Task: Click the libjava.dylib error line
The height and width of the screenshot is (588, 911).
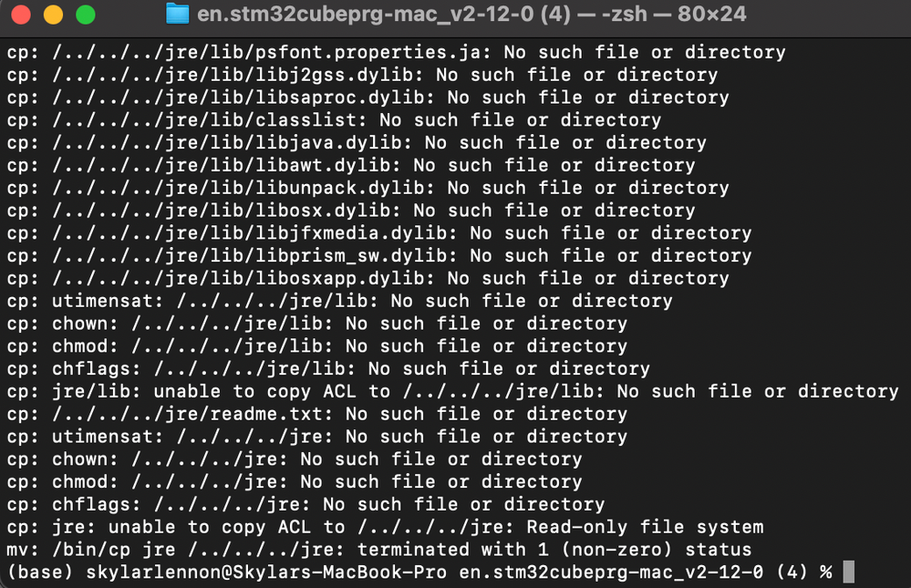Action: tap(357, 143)
